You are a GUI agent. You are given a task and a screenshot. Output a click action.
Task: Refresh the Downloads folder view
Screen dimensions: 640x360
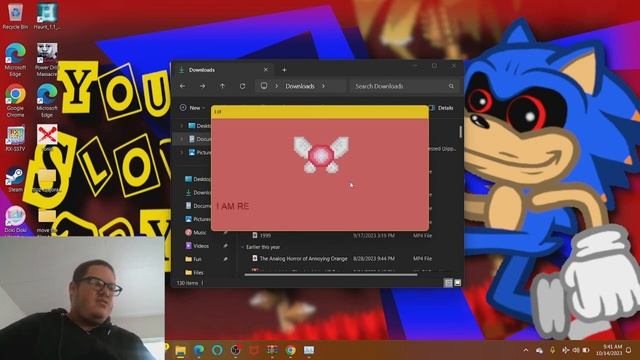point(242,86)
